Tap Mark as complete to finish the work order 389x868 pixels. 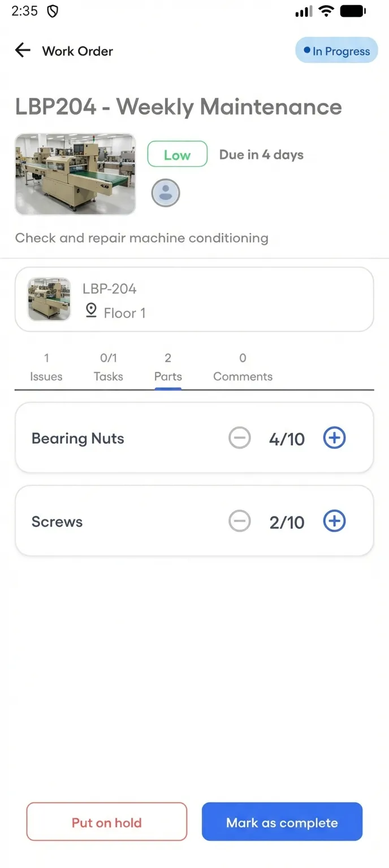(282, 822)
